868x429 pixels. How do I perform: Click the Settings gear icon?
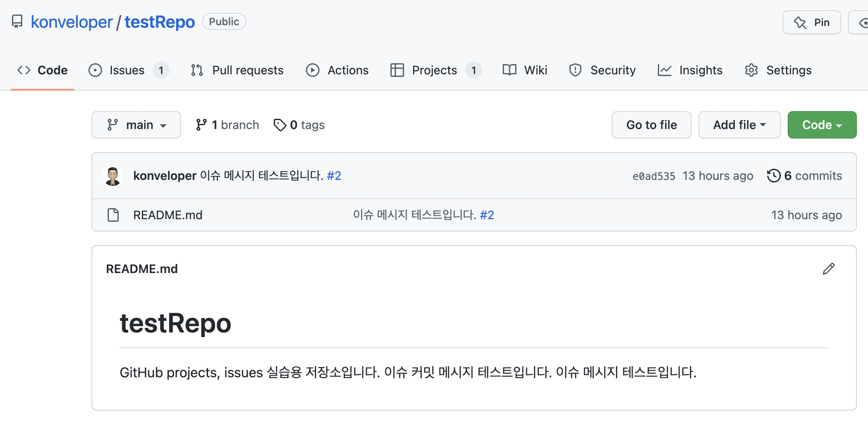click(x=751, y=70)
